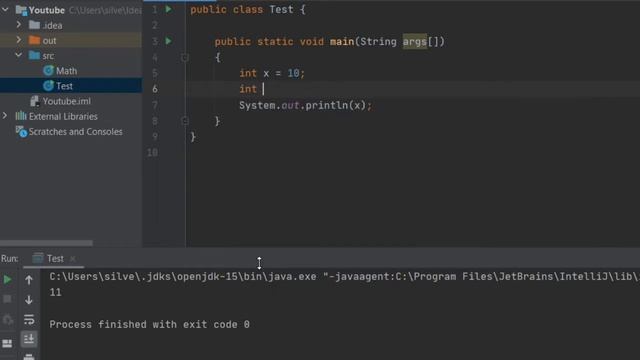
Task: Run the Test class from line 1 gutter
Action: click(x=169, y=9)
